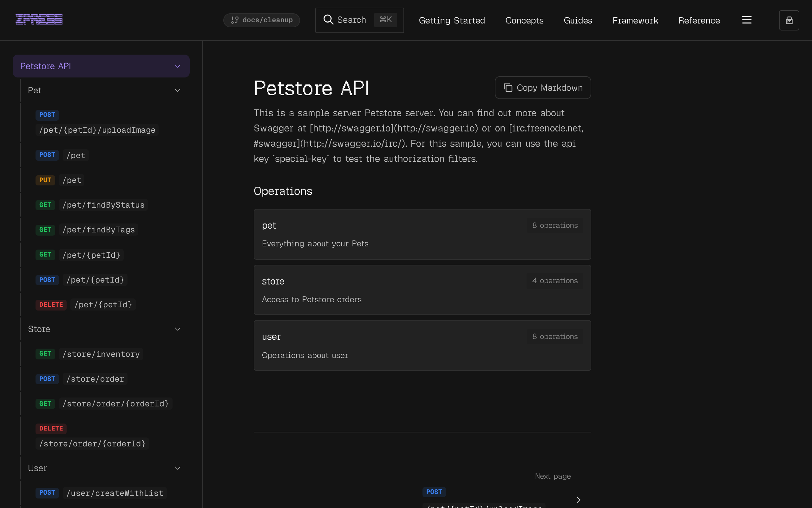Open the pet operations card

coord(422,234)
